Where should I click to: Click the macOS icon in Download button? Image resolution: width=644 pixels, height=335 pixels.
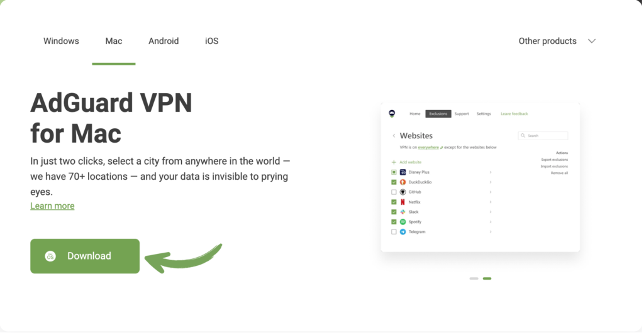(50, 256)
